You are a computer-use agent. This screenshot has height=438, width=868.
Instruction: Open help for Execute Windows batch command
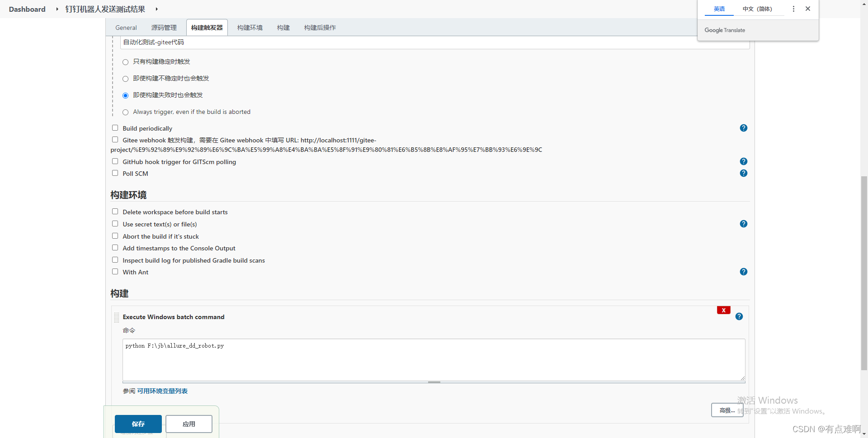click(739, 316)
